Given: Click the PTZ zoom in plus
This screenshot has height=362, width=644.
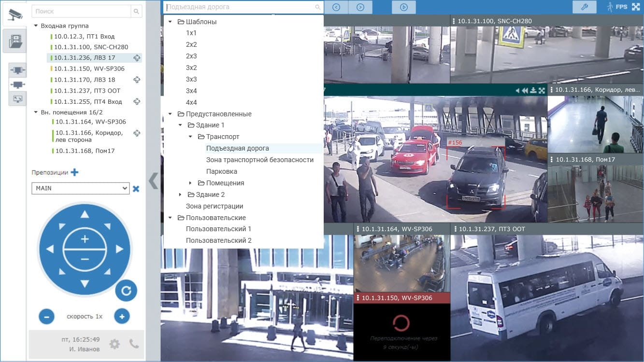Looking at the screenshot, I should pos(85,239).
